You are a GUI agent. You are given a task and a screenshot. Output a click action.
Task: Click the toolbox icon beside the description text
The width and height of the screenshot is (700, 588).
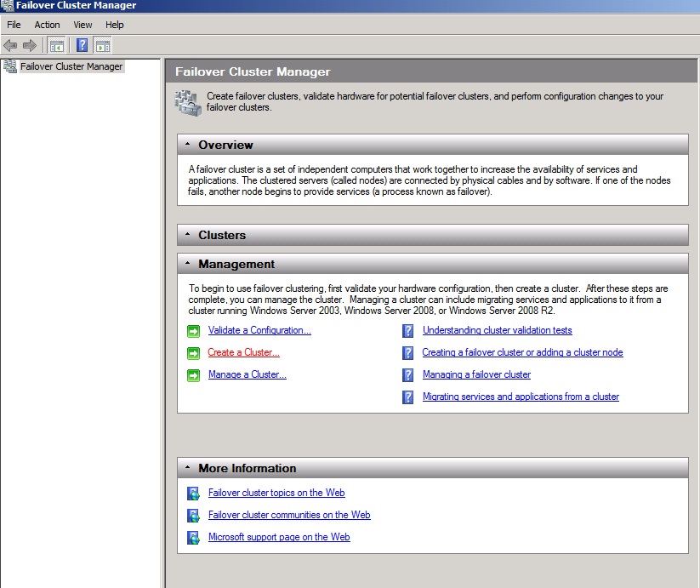point(188,103)
